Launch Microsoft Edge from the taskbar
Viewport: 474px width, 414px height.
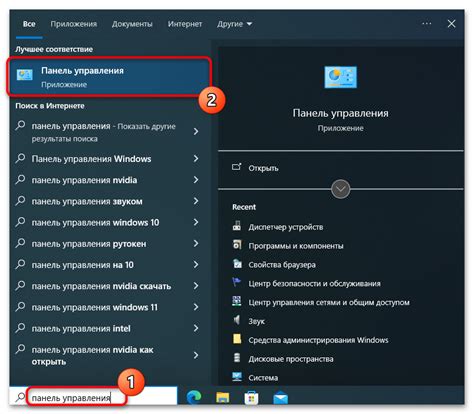(194, 397)
